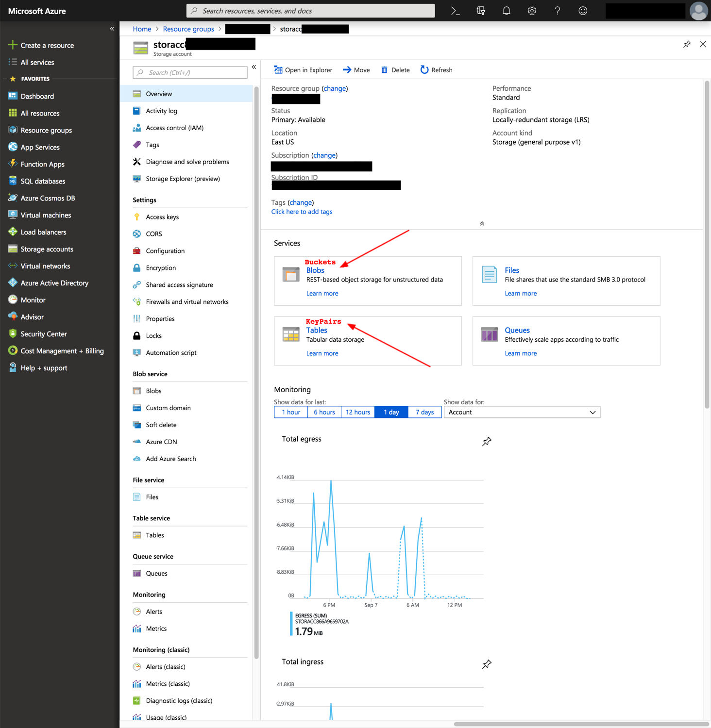
Task: Change the resource group
Action: coord(335,88)
